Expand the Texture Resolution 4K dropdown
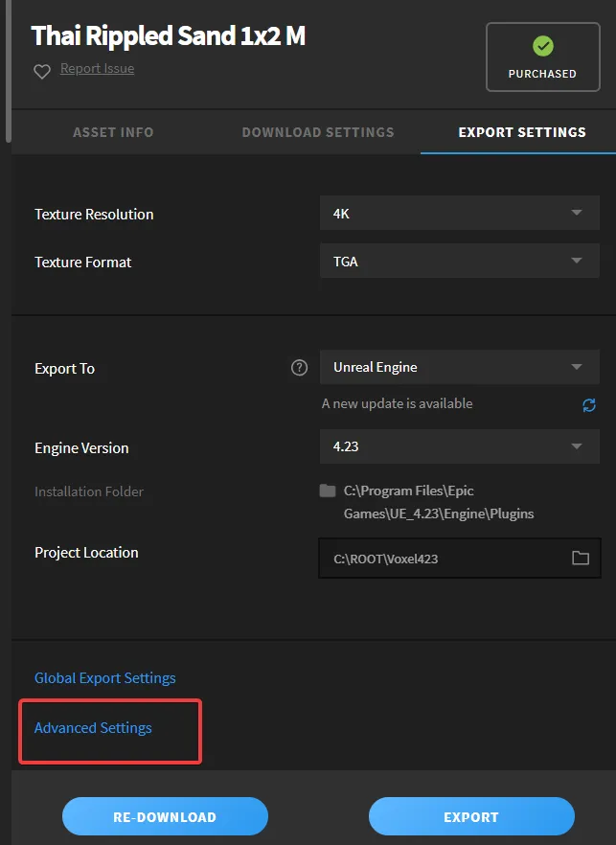 [459, 214]
